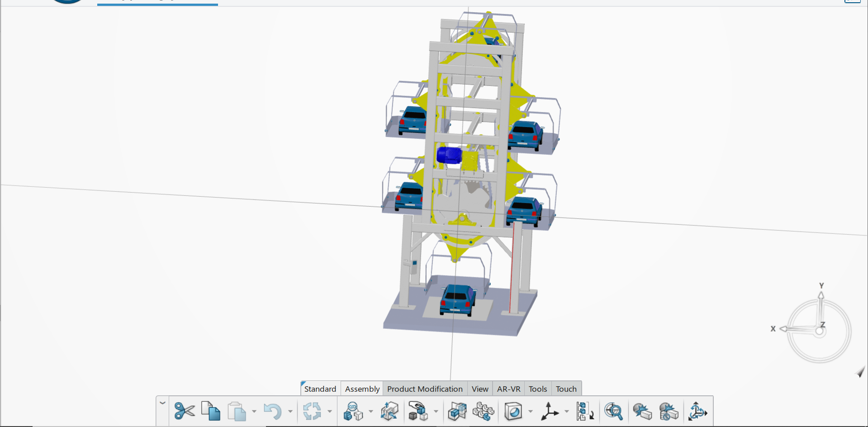
Task: Click the tree reordering icon
Action: [x=585, y=412]
